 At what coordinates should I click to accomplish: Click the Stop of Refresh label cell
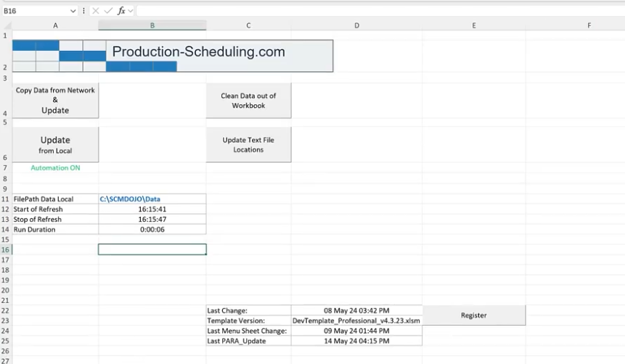[x=55, y=219]
